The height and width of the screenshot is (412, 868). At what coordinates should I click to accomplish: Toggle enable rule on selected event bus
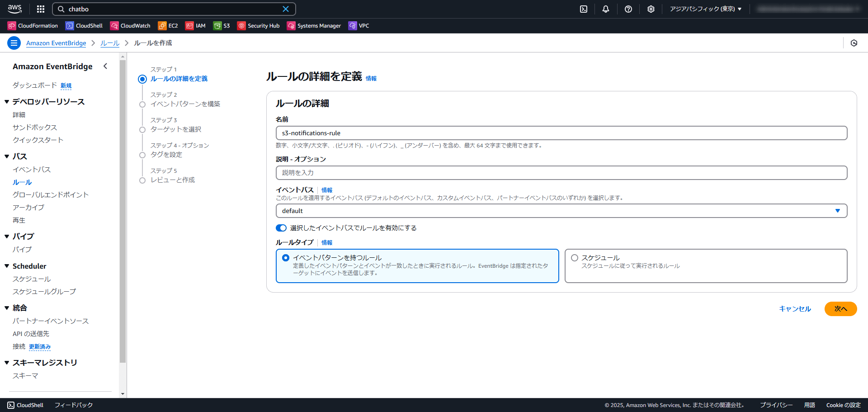point(281,228)
